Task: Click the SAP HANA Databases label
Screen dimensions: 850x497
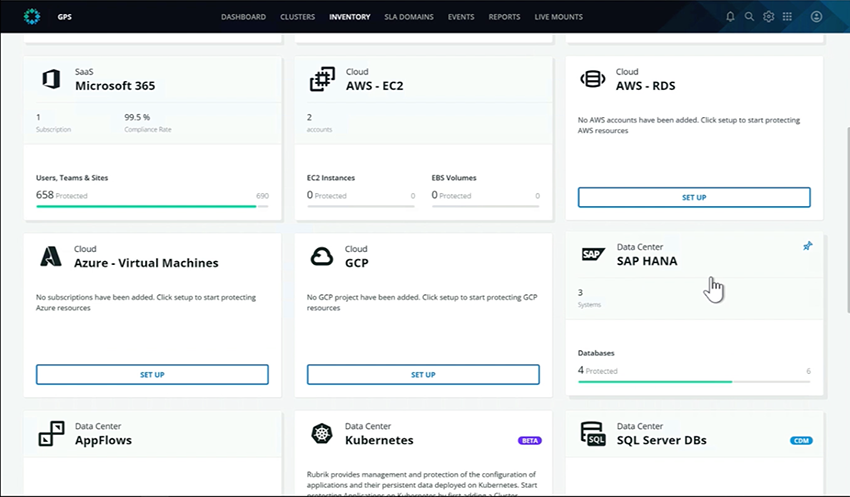Action: (596, 353)
